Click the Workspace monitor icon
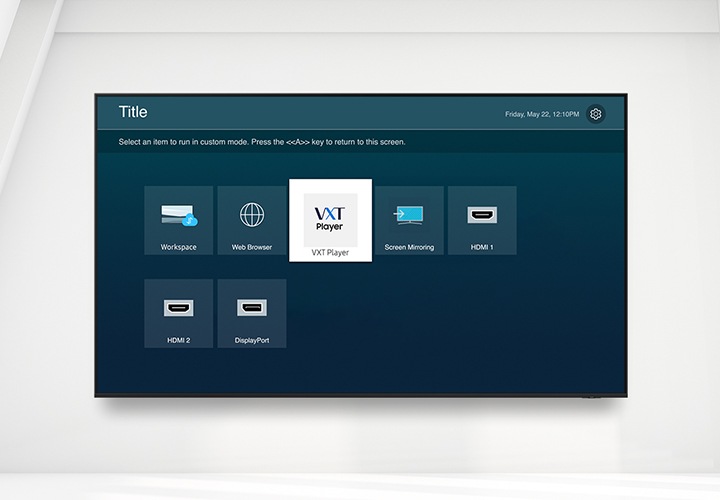 point(178,215)
